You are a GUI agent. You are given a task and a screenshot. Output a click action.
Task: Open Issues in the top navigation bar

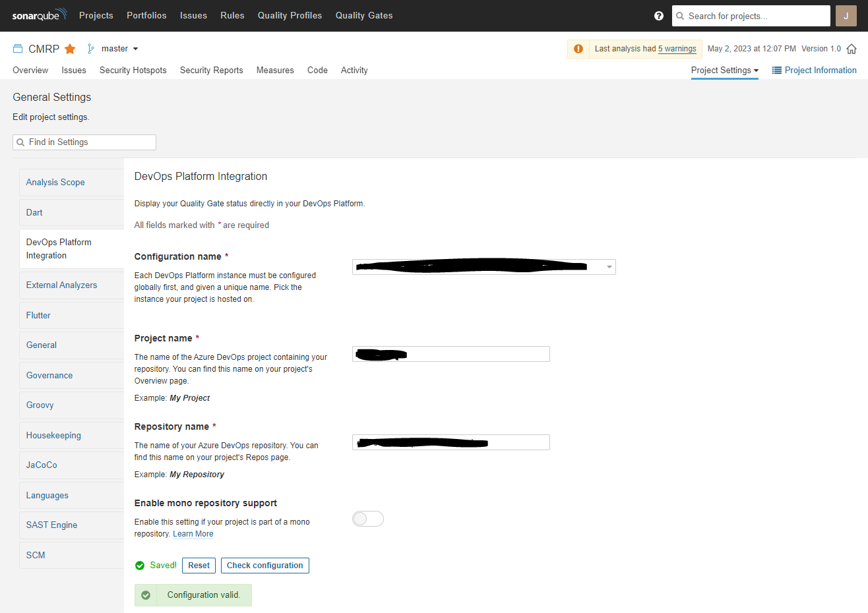pyautogui.click(x=193, y=15)
